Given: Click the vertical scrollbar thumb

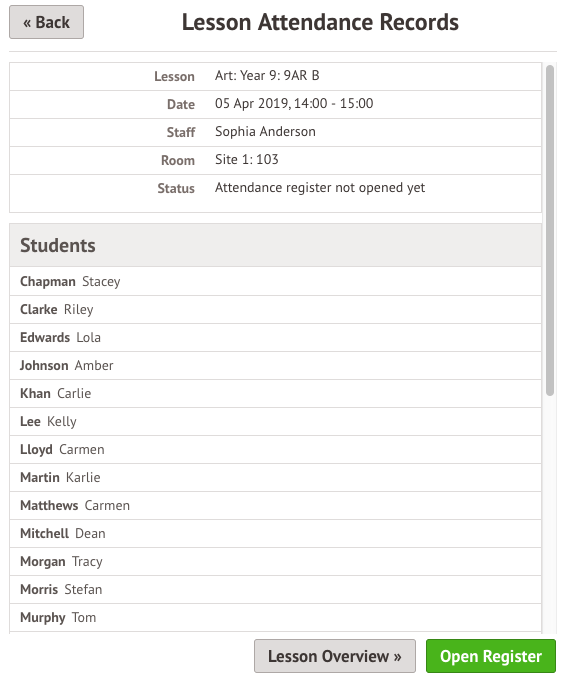Looking at the screenshot, I should point(550,230).
